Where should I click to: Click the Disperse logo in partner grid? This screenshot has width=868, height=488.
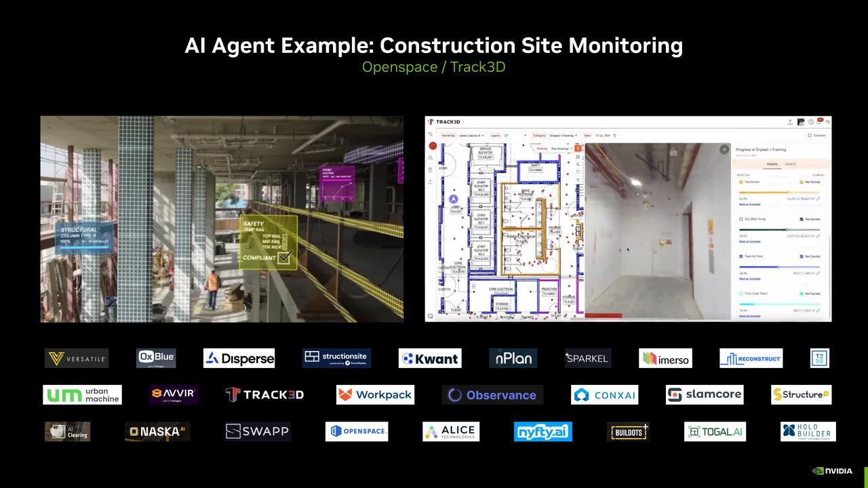[x=239, y=359]
